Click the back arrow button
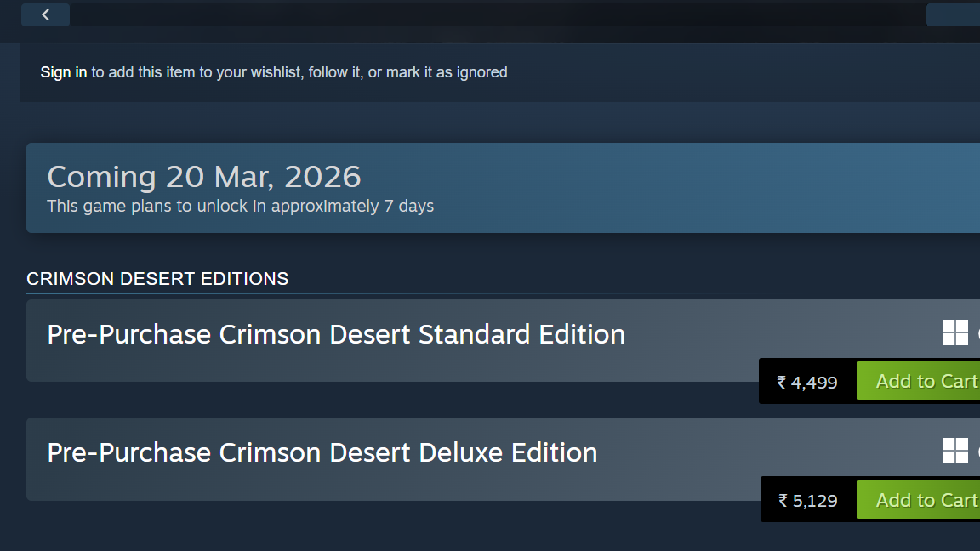 45,14
